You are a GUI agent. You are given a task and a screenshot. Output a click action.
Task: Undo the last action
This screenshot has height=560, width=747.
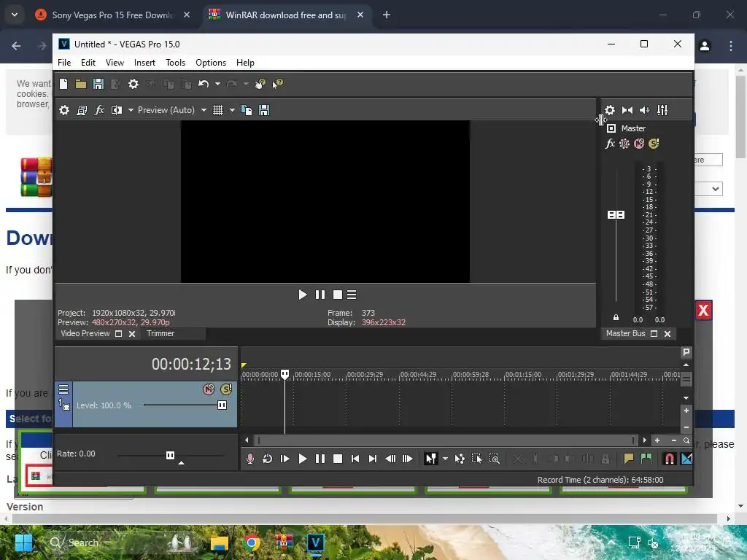[x=204, y=84]
